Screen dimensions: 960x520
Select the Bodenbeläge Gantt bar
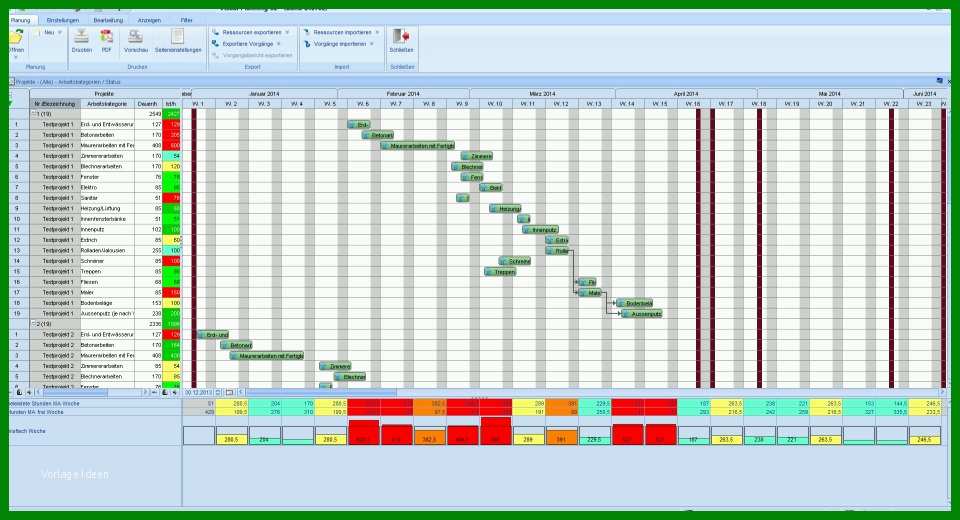coord(635,303)
